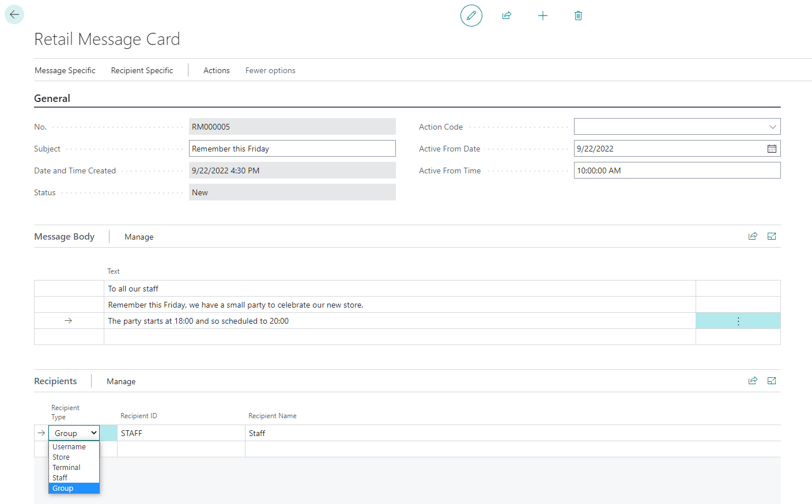
Task: Click the Subject input field
Action: click(x=292, y=149)
